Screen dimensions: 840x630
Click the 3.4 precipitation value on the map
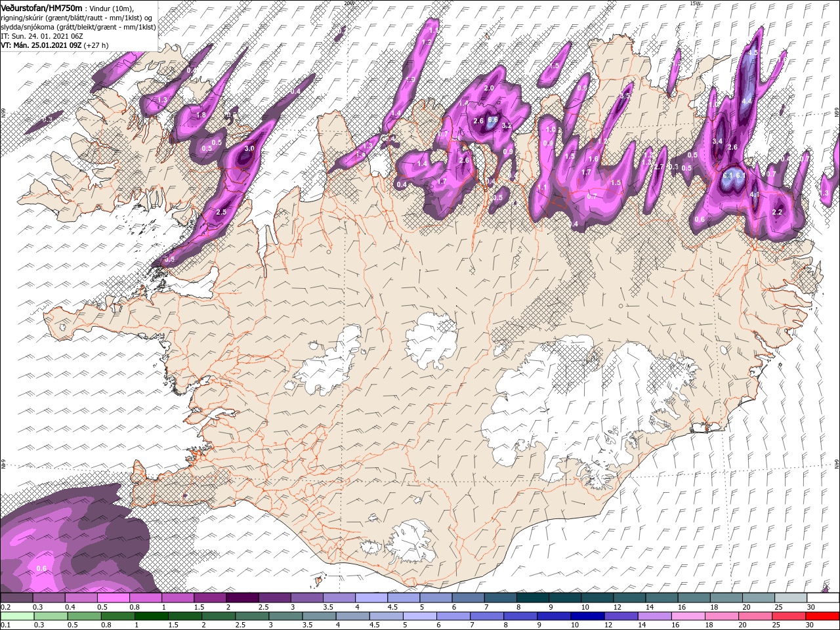[x=717, y=141]
